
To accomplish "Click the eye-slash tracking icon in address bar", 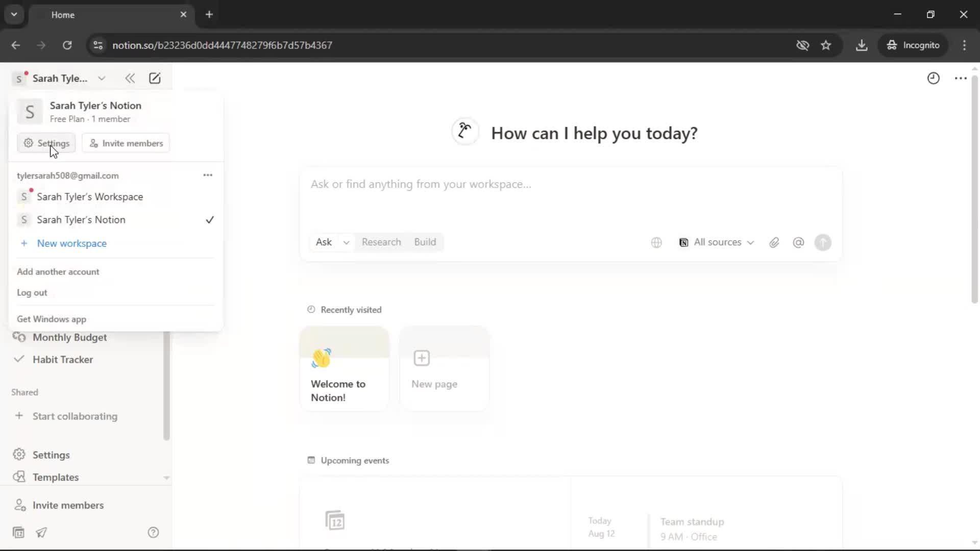I will pyautogui.click(x=802, y=45).
